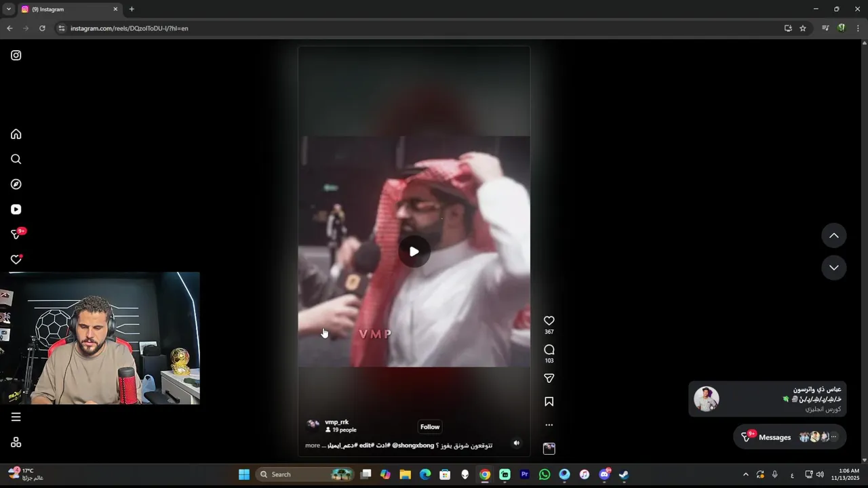
Task: Go to next reel with down arrow
Action: [834, 268]
